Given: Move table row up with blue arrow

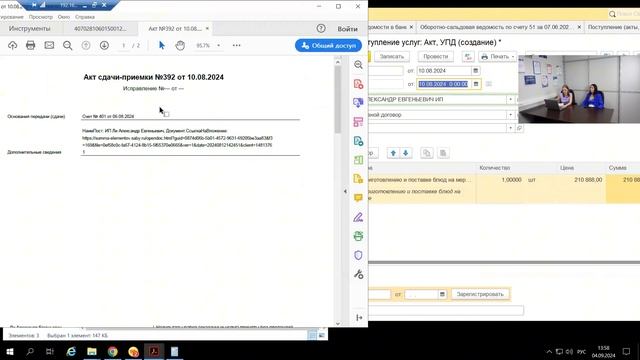Looking at the screenshot, I should [393, 153].
